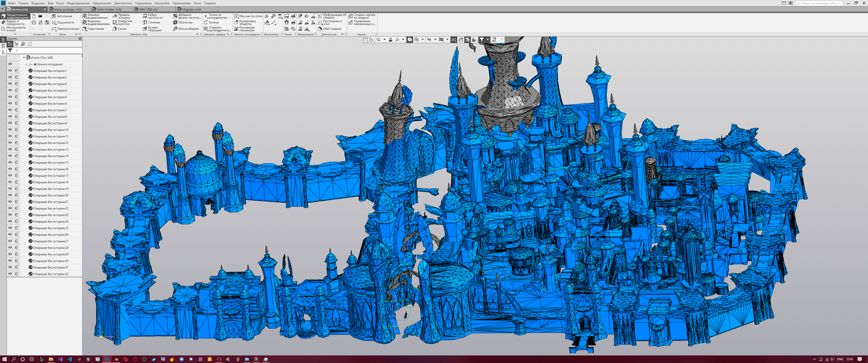Open Windows Start menu on taskbar

pos(4,359)
